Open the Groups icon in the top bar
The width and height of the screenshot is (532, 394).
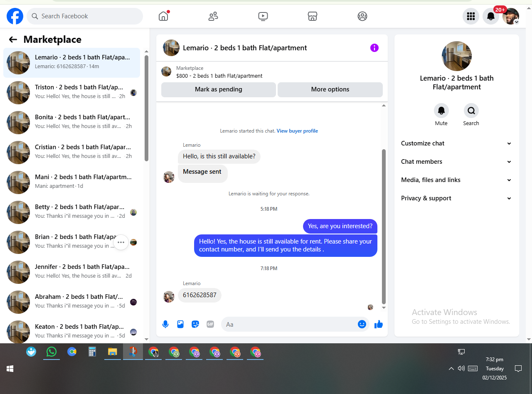pyautogui.click(x=362, y=16)
